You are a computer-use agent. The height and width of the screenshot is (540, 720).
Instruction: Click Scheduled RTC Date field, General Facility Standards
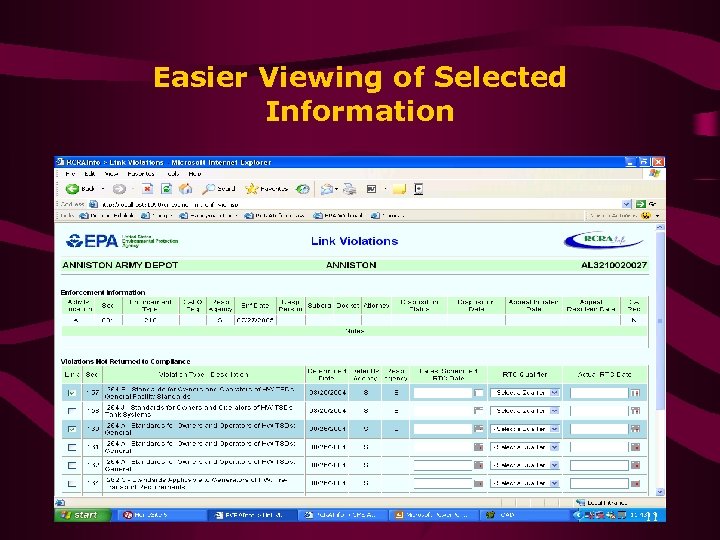[x=443, y=393]
